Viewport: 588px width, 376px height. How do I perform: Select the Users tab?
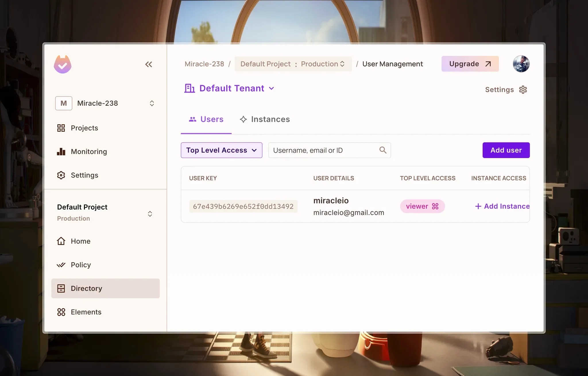[206, 119]
